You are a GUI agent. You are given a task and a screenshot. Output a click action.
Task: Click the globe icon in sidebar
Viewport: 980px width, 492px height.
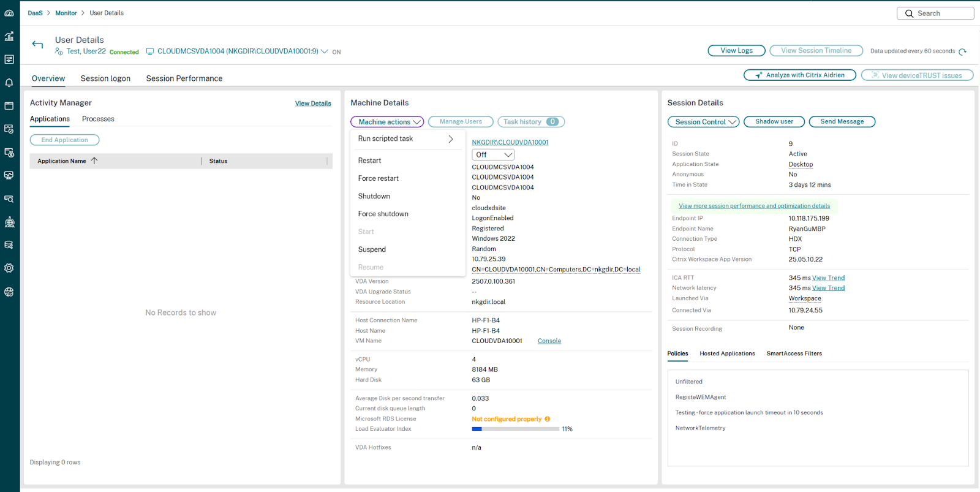click(x=9, y=292)
